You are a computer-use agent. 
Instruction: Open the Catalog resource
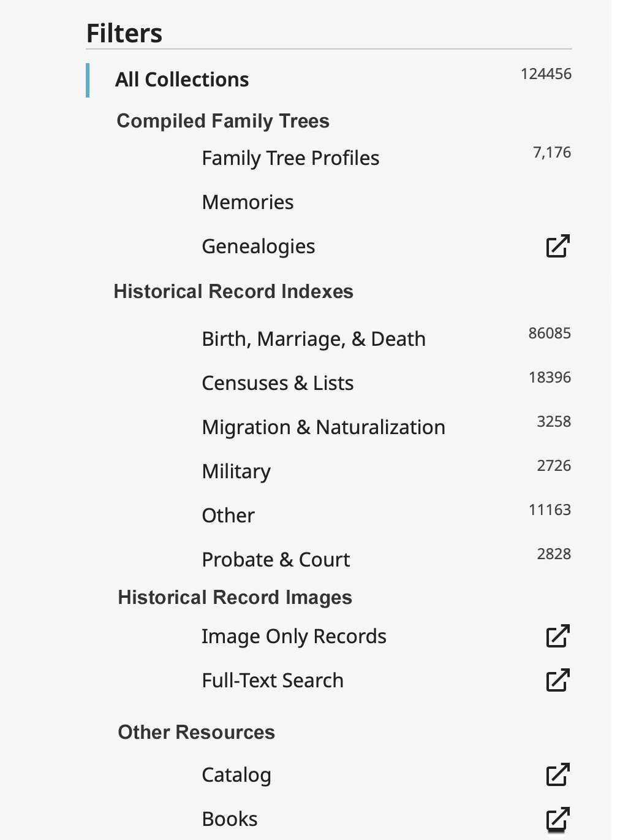click(236, 775)
